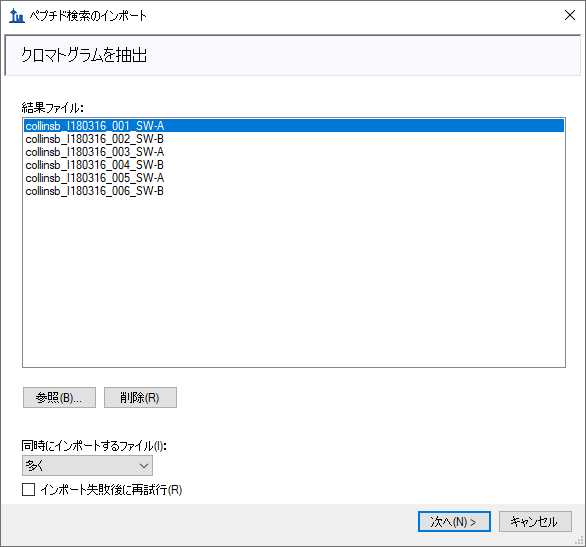The image size is (586, 547).
Task: Click the 参照(B)... browse button
Action: coord(59,398)
